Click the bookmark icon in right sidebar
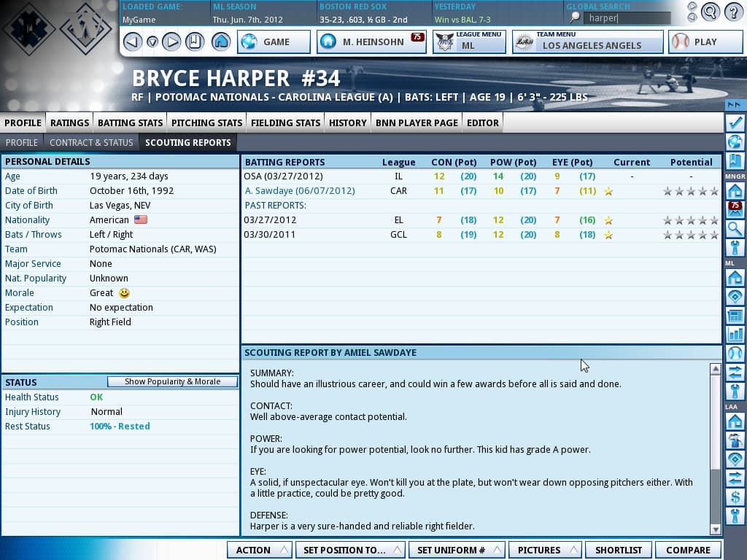This screenshot has height=560, width=747. (735, 160)
